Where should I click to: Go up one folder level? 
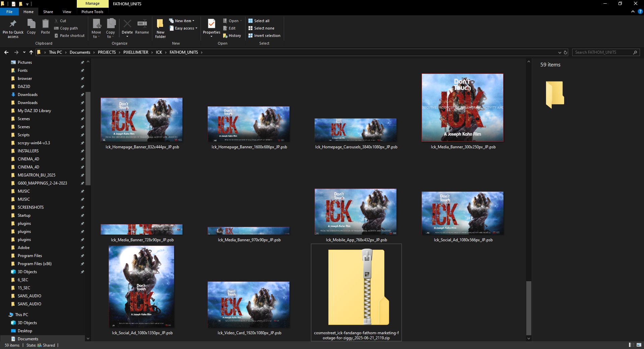tap(31, 52)
